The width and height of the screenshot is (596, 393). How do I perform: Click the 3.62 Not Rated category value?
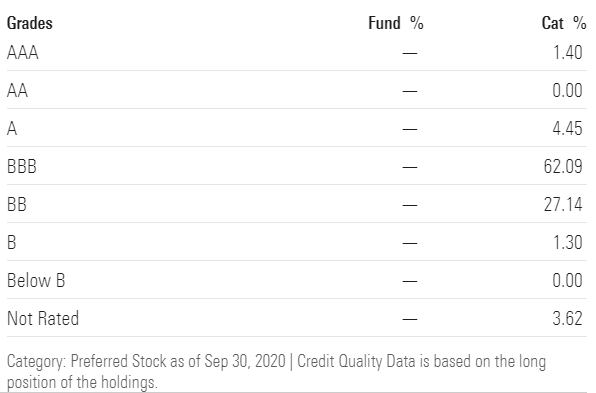tap(567, 319)
